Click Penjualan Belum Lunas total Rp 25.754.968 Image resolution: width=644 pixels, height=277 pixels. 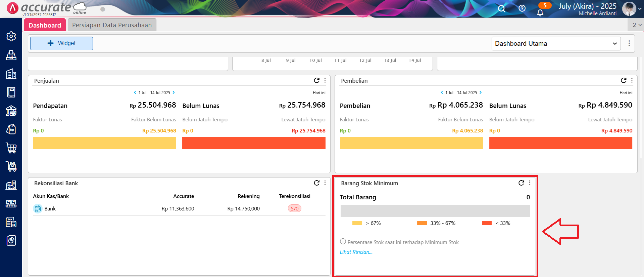[302, 105]
